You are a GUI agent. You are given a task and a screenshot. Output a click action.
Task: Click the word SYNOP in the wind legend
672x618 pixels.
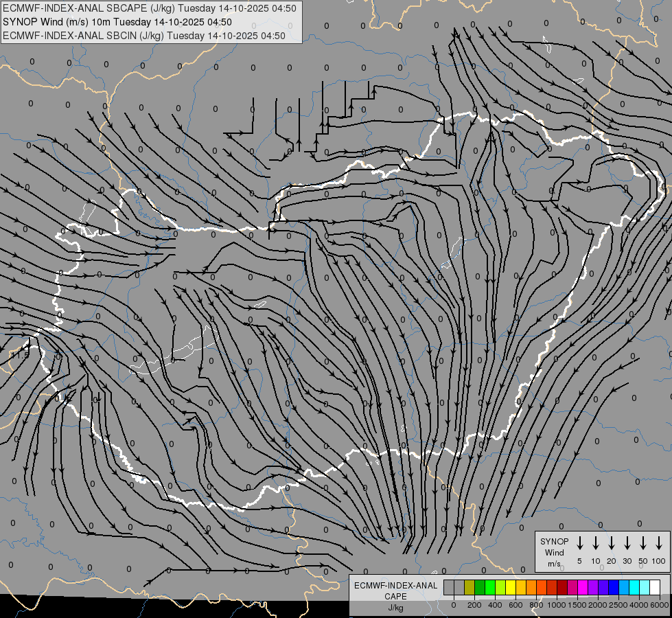[554, 541]
